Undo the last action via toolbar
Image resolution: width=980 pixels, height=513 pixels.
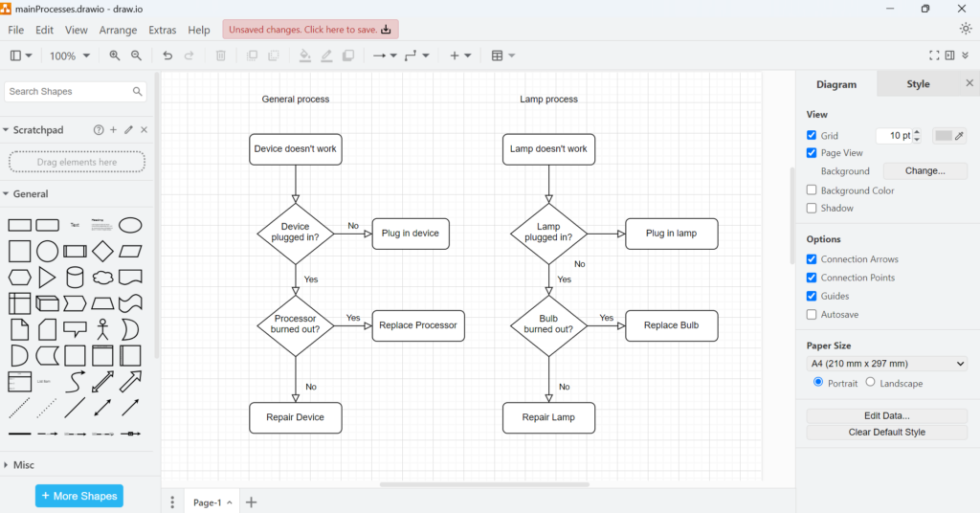168,56
